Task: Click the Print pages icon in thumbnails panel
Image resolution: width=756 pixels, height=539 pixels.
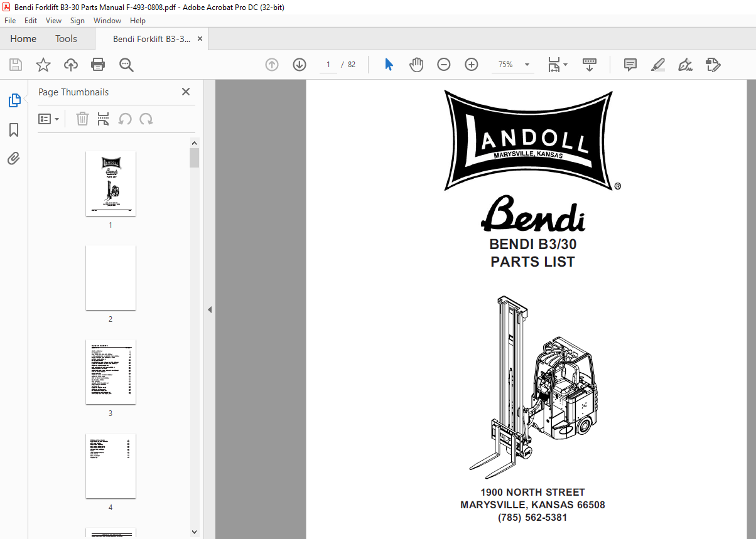Action: click(104, 119)
